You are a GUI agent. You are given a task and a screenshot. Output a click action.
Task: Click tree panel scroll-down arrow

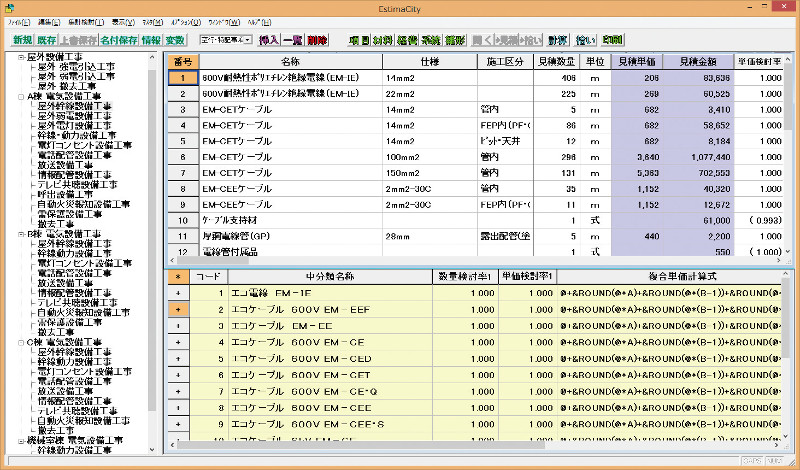point(152,450)
